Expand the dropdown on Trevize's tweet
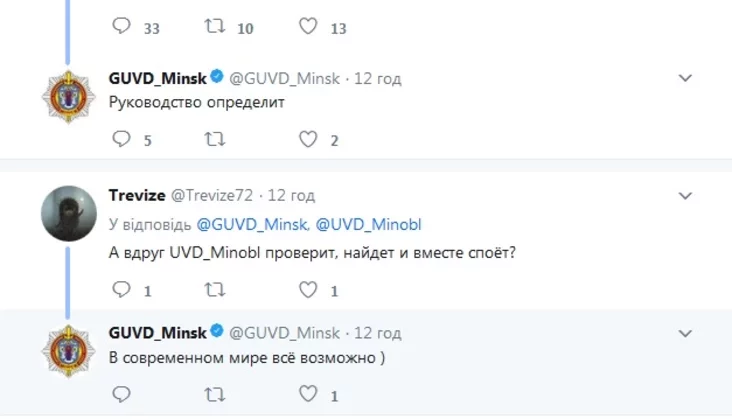The image size is (732, 419). coord(685,194)
